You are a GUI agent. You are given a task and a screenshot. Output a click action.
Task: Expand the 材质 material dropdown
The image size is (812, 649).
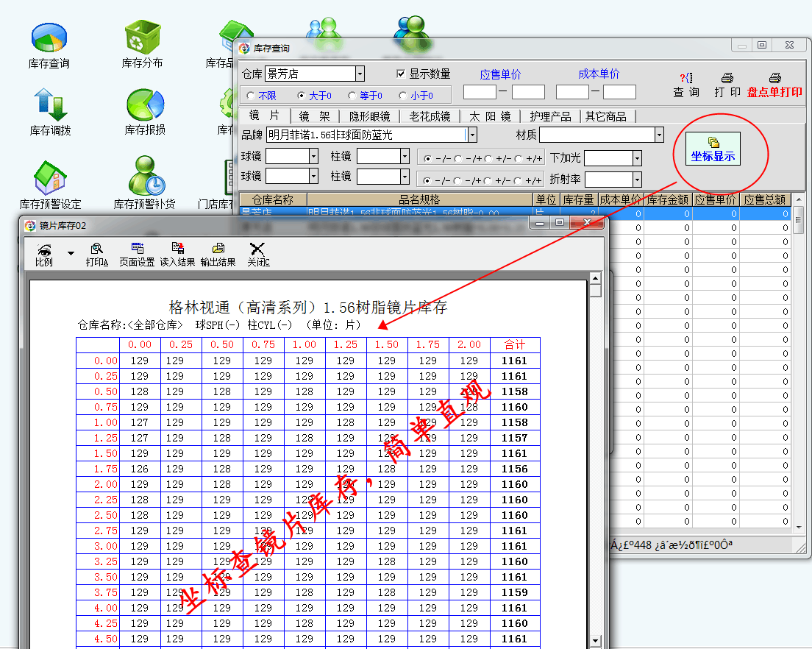[x=659, y=135]
